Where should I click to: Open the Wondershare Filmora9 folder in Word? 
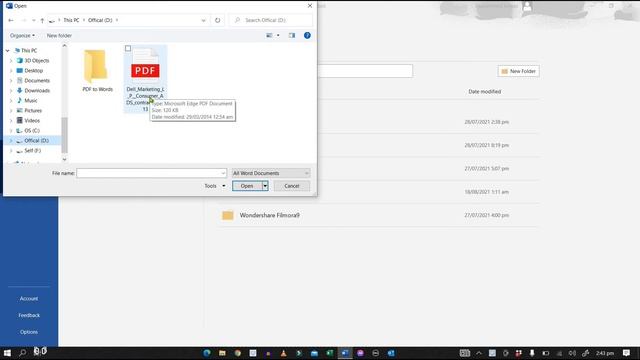pos(269,215)
